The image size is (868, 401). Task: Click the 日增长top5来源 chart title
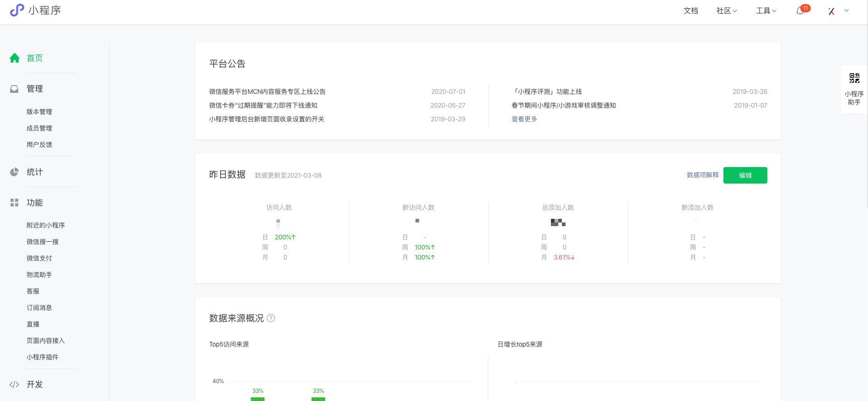tap(520, 344)
